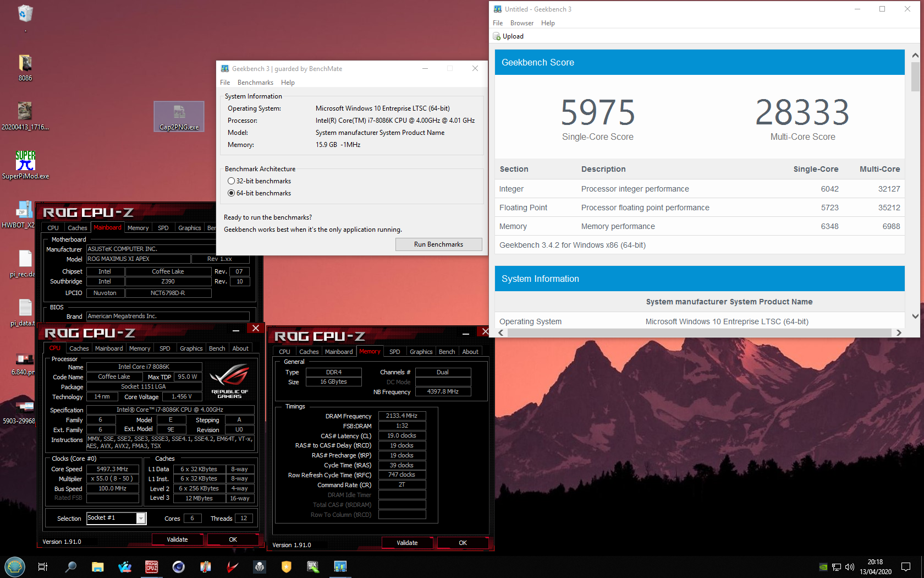Open the Cinebench sphere taskbar icon

pyautogui.click(x=178, y=566)
